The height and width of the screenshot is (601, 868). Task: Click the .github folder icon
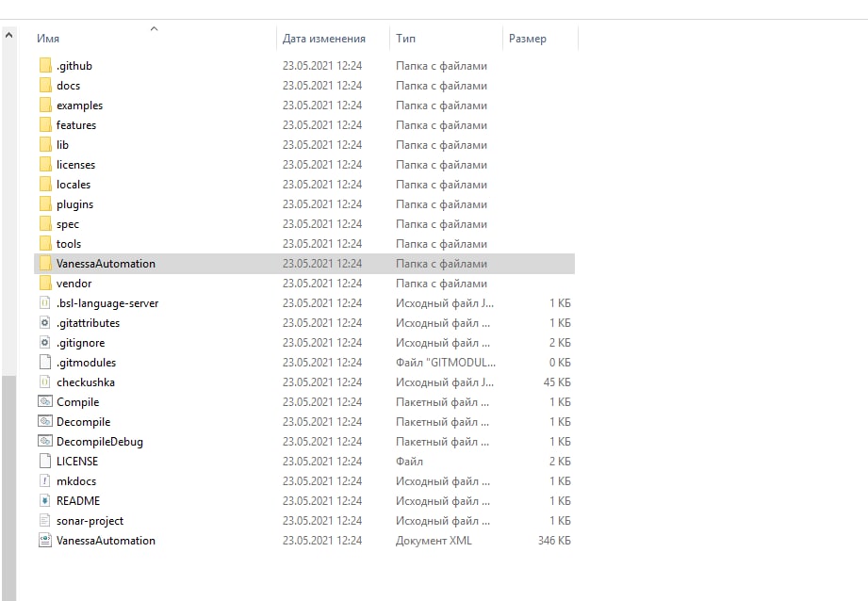click(x=45, y=66)
